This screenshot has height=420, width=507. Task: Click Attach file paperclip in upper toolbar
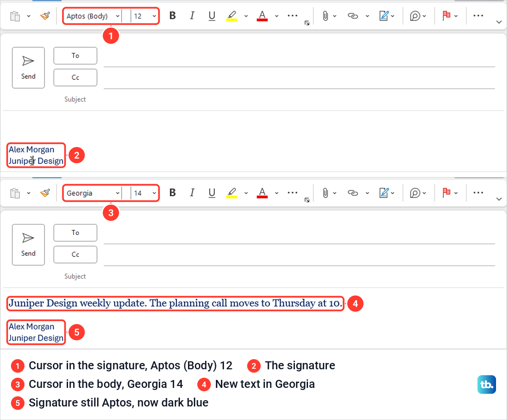tap(325, 16)
